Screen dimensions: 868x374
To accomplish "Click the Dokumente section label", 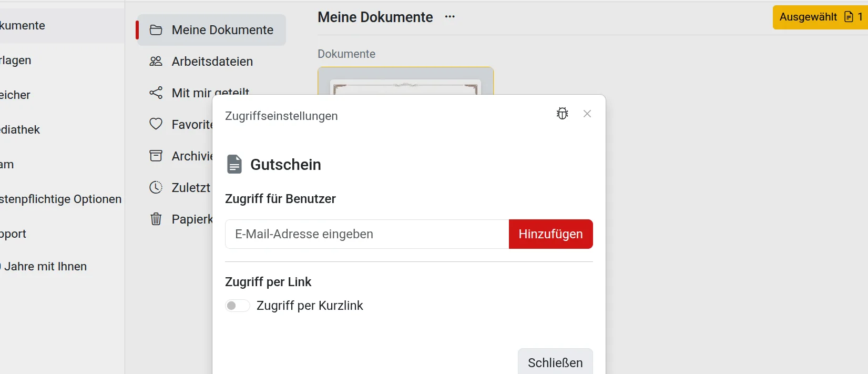I will click(346, 54).
